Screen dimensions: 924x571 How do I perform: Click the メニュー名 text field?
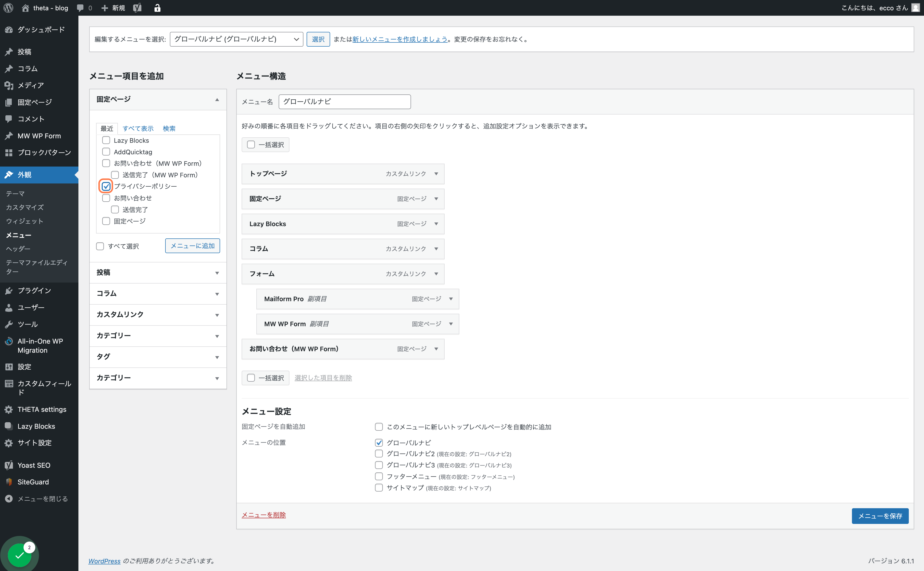point(344,102)
